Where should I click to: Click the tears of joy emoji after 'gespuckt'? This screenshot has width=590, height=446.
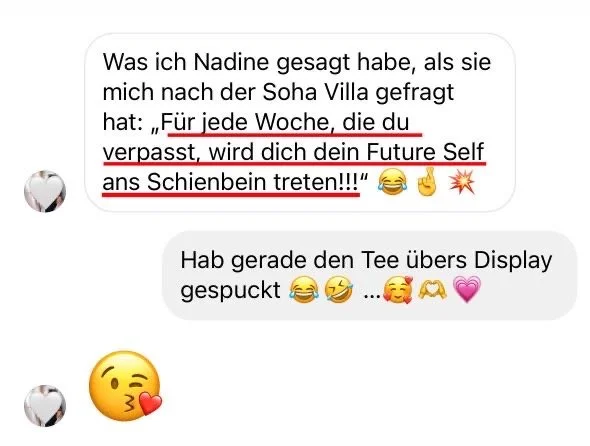(304, 290)
